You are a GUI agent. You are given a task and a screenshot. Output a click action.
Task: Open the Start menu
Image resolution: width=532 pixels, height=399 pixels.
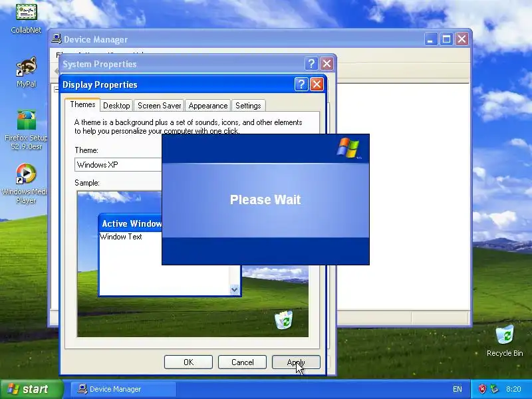coord(31,389)
